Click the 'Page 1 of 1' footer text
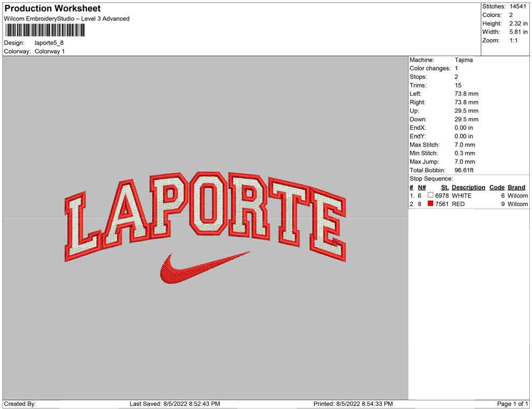The image size is (532, 409). coord(512,404)
